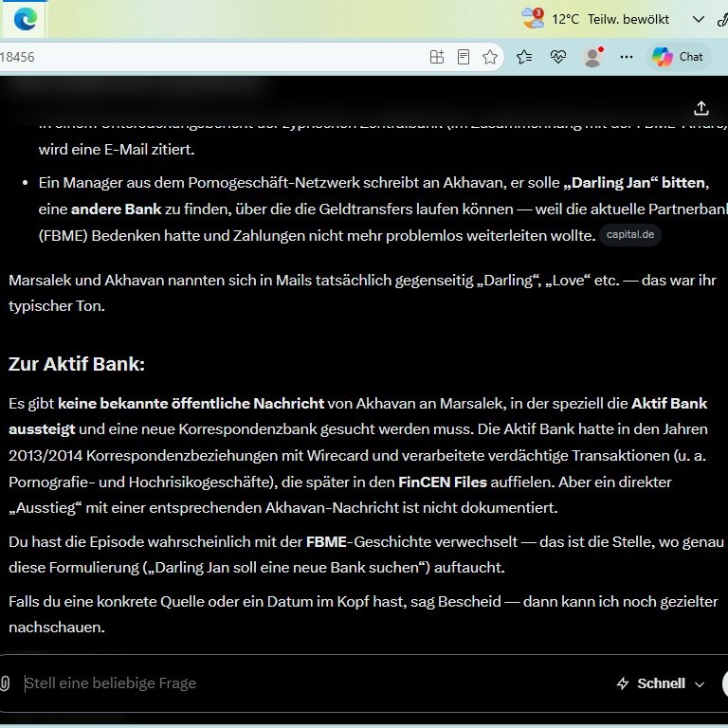Add page to favorites with star icon
The image size is (728, 728).
[490, 57]
